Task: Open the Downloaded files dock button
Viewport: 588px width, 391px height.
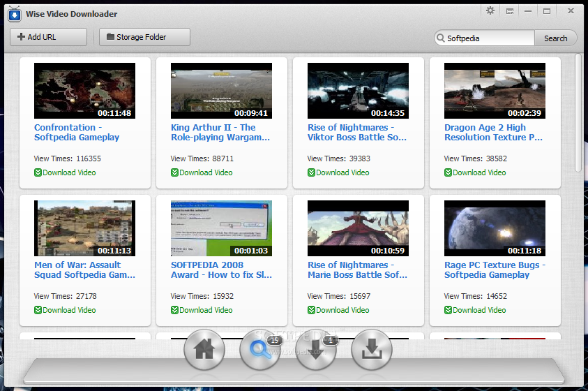Action: [x=372, y=349]
